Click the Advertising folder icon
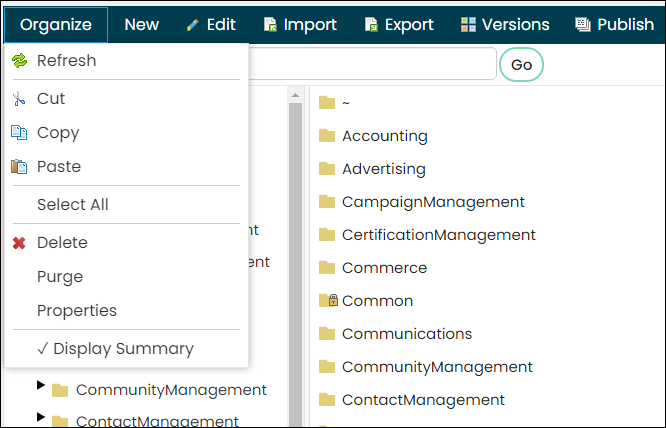Screen dimensions: 666x428 point(327,169)
